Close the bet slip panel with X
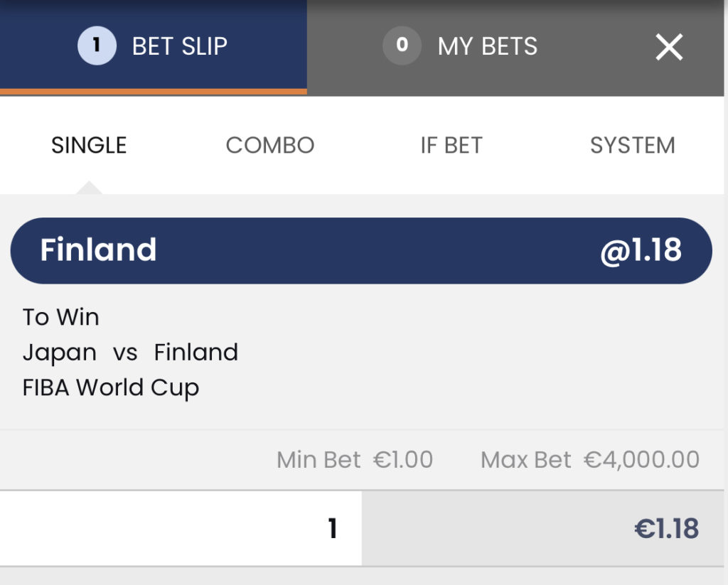 (x=668, y=47)
